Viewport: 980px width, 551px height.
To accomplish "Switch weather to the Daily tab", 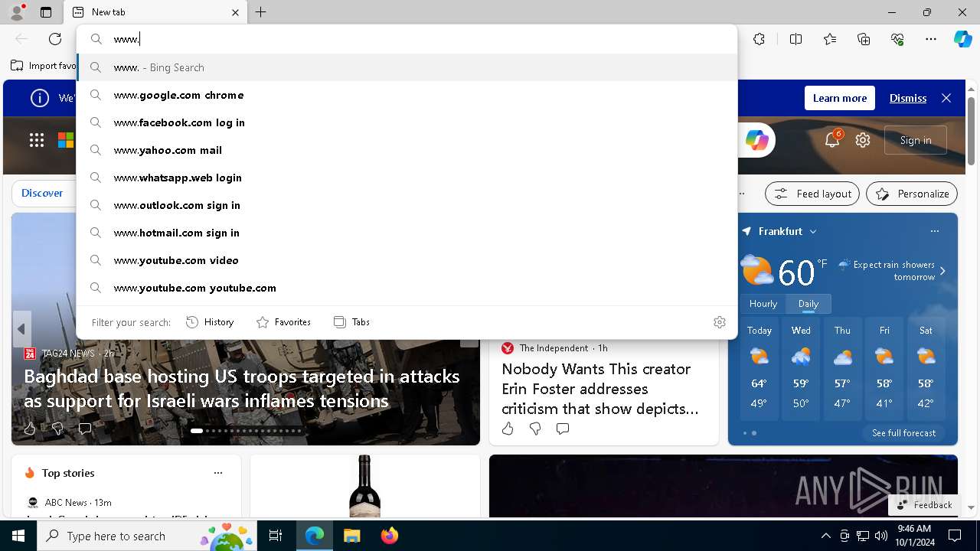I will coord(808,304).
